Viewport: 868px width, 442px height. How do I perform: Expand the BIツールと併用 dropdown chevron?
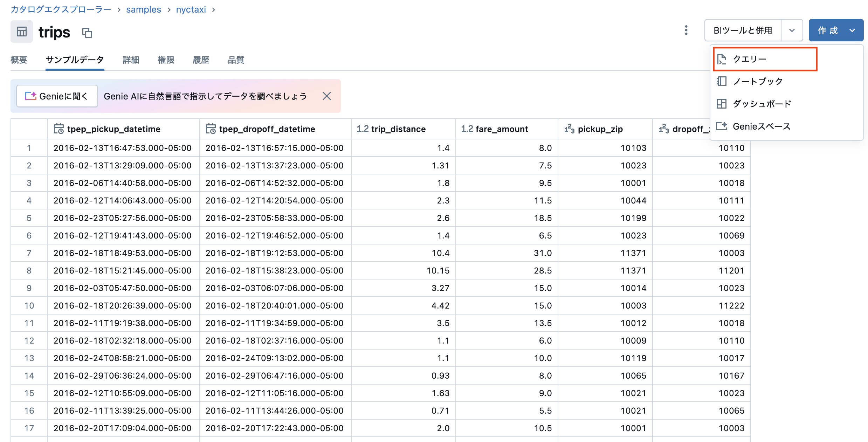[792, 30]
